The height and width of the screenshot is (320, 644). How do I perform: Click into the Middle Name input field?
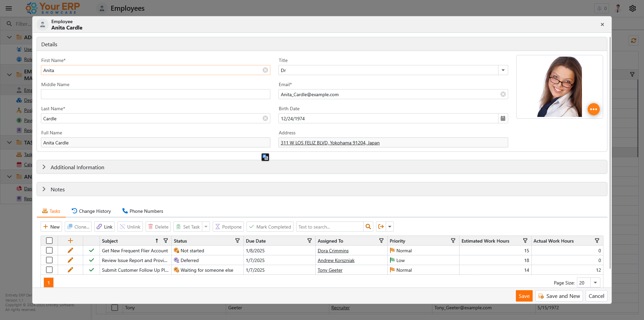tap(155, 94)
